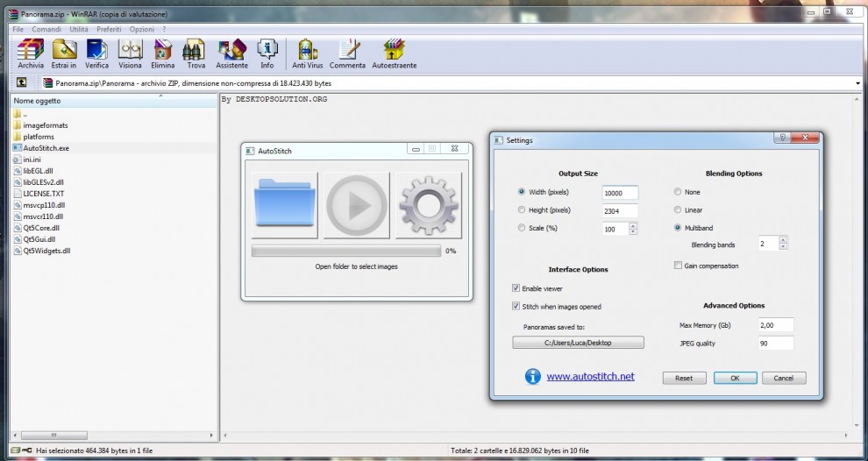Click the Verifica toolbar icon
Viewport: 868px width, 461px height.
(x=96, y=53)
